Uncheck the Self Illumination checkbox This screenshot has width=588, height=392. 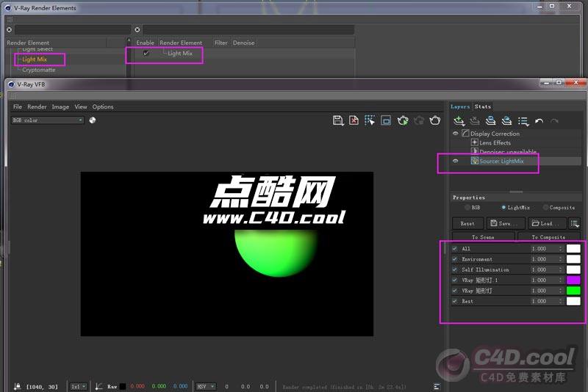[x=455, y=269]
